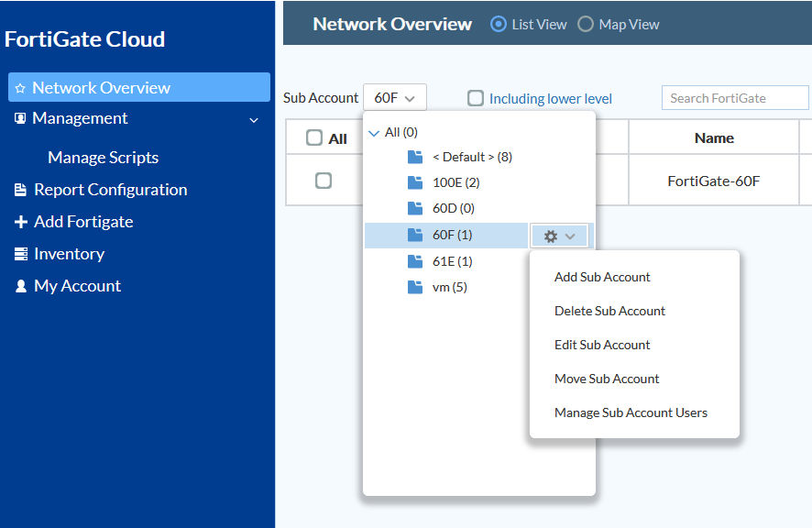Viewport: 812px width, 528px height.
Task: Choose Edit Sub Account from the menu
Action: click(602, 345)
